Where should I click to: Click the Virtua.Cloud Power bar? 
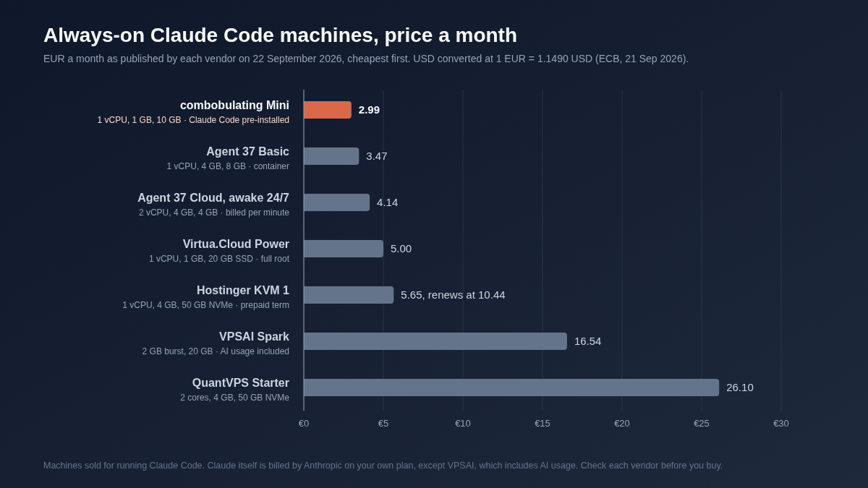tap(344, 249)
